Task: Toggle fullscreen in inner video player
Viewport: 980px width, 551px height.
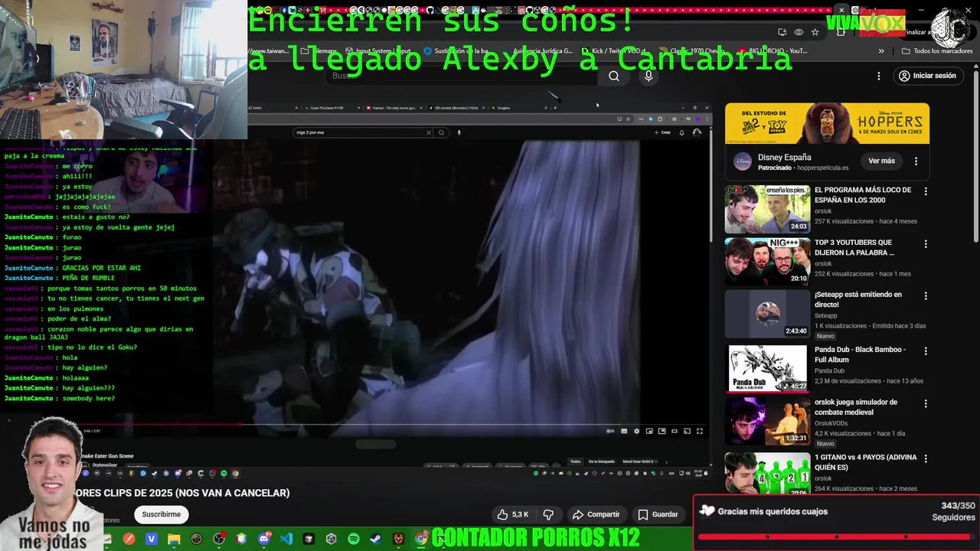Action: (700, 431)
